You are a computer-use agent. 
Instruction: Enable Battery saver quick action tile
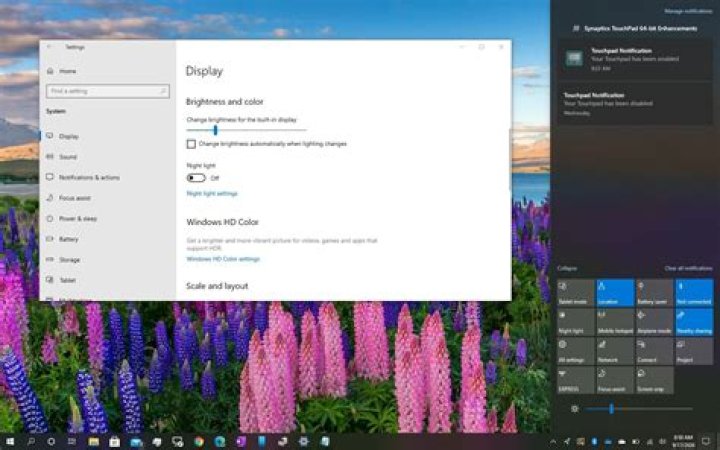[x=654, y=292]
